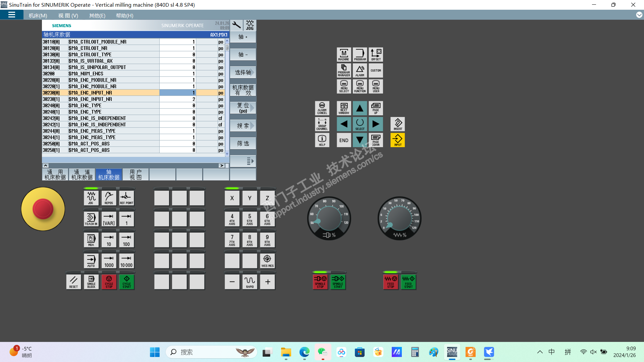
Task: Expand 选择轴 softkey submenu
Action: (x=243, y=72)
